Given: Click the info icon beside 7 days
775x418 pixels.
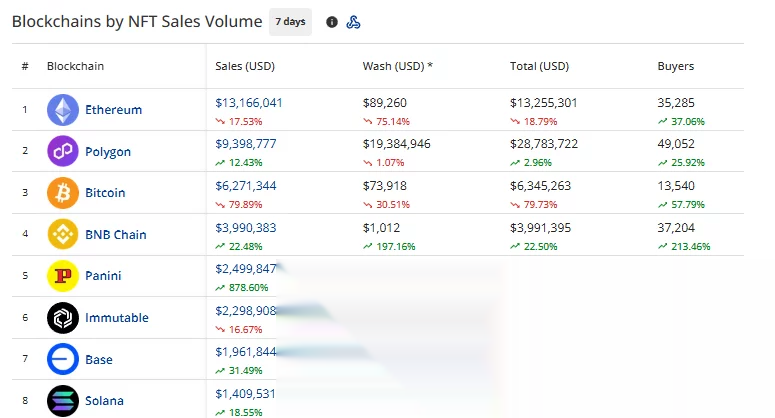Looking at the screenshot, I should pos(332,22).
